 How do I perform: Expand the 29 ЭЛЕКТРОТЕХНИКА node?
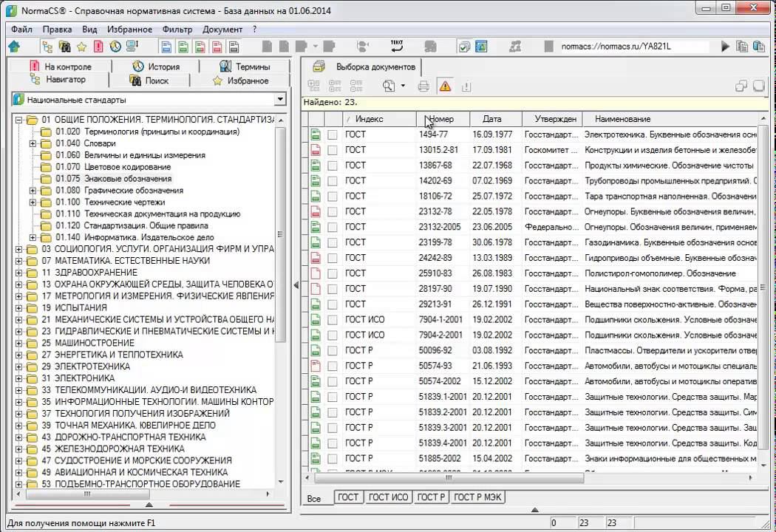tap(18, 366)
